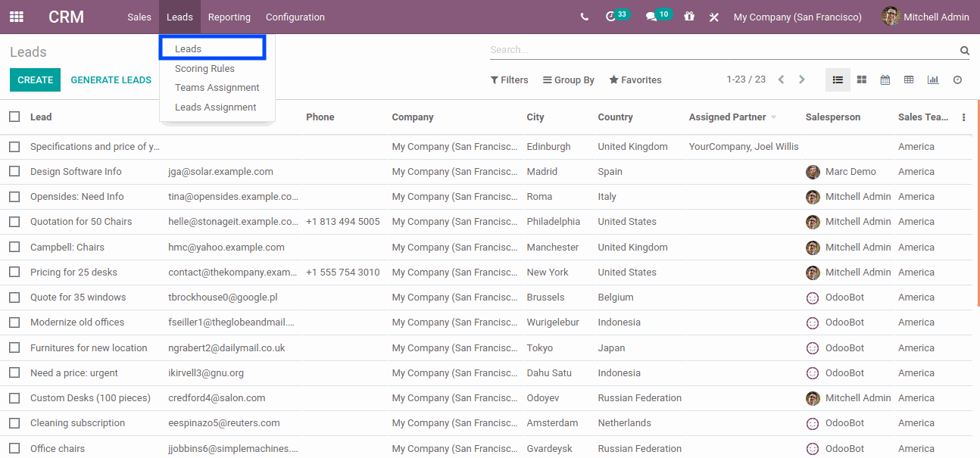
Task: Expand the Favorites dropdown
Action: click(635, 79)
